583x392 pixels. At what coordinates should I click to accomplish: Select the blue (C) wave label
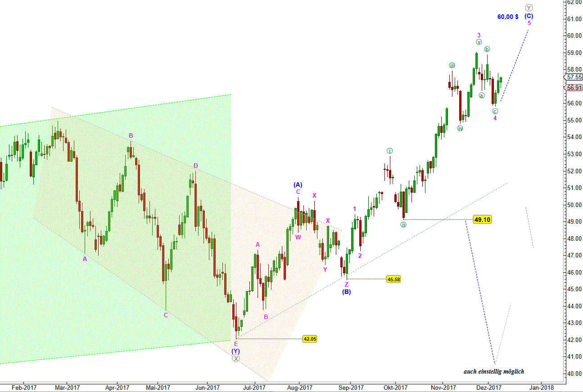[x=529, y=16]
